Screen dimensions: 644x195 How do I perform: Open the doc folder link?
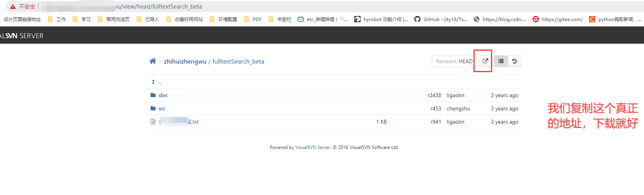point(163,95)
